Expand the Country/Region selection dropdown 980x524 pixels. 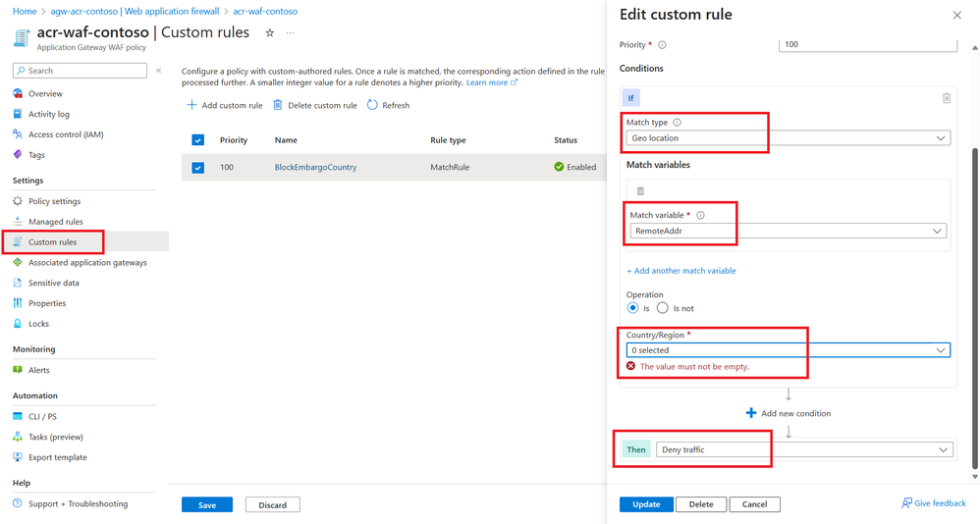pyautogui.click(x=789, y=350)
